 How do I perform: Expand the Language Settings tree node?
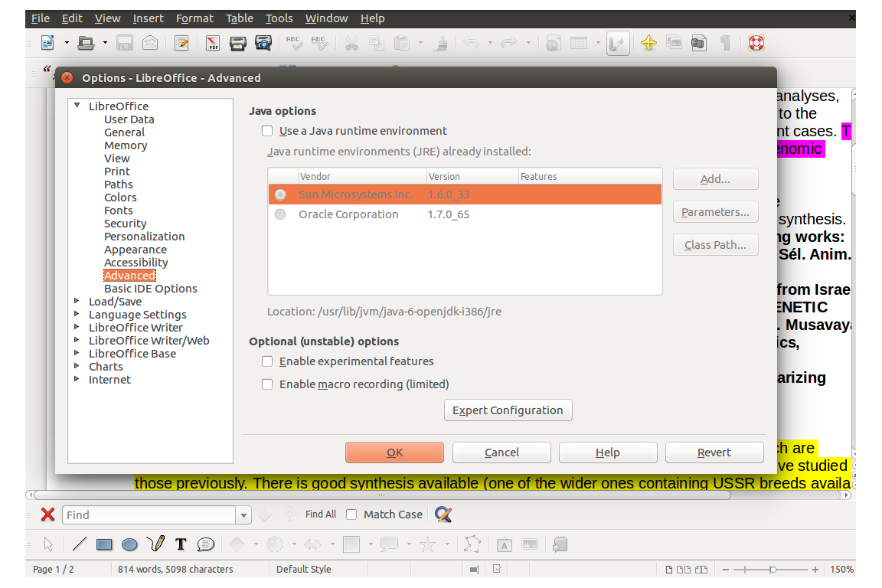coord(77,314)
